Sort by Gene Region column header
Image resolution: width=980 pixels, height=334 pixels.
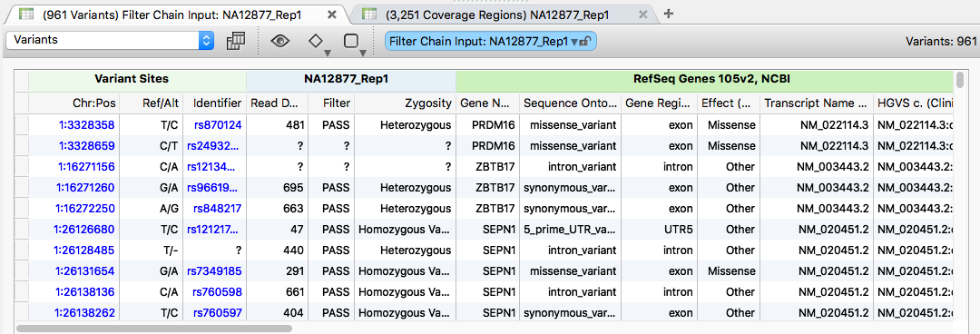(660, 103)
